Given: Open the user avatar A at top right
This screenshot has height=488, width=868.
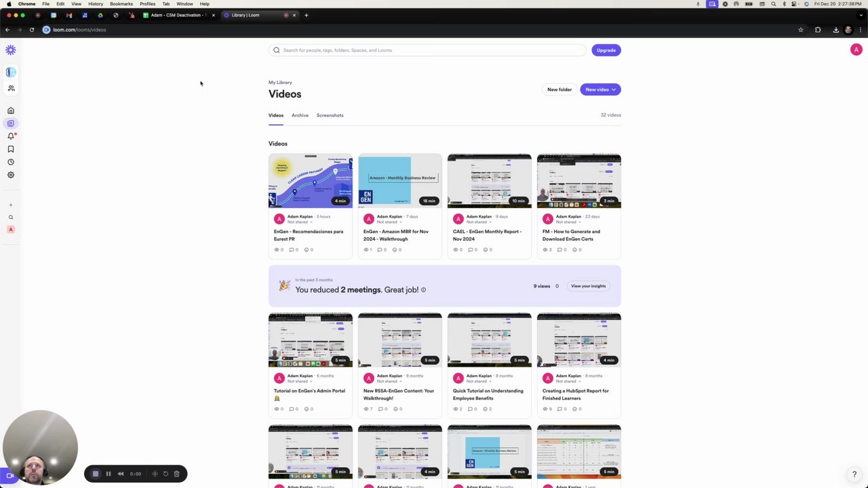Looking at the screenshot, I should [856, 49].
